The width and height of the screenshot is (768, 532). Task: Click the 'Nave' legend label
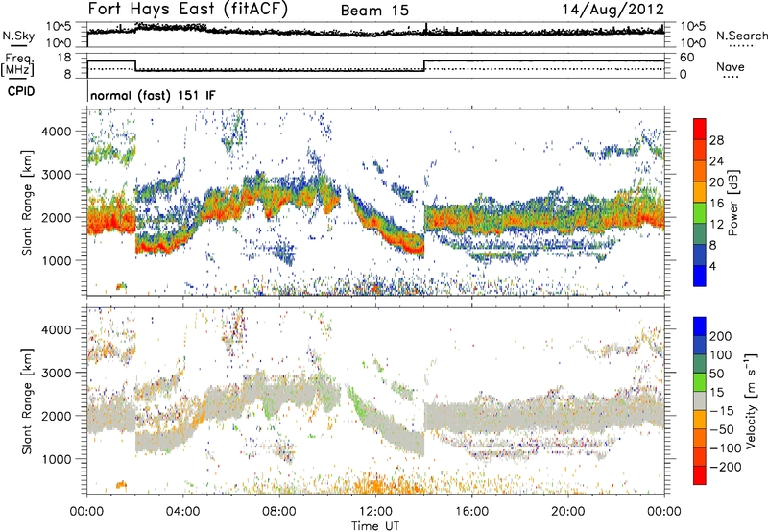pyautogui.click(x=731, y=67)
